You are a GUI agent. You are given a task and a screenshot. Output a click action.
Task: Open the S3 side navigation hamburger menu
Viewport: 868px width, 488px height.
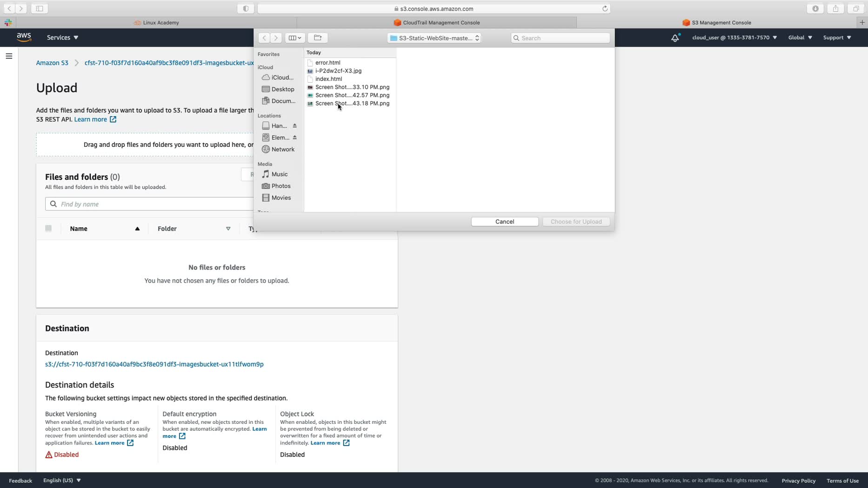click(x=9, y=56)
